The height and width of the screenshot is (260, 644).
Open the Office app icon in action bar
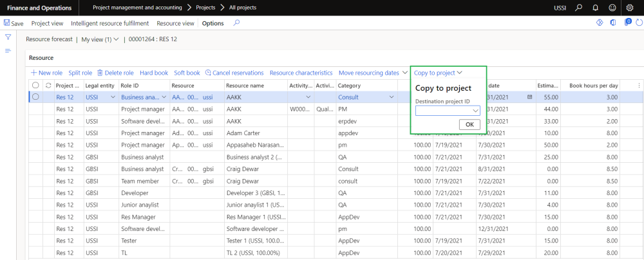(x=612, y=23)
